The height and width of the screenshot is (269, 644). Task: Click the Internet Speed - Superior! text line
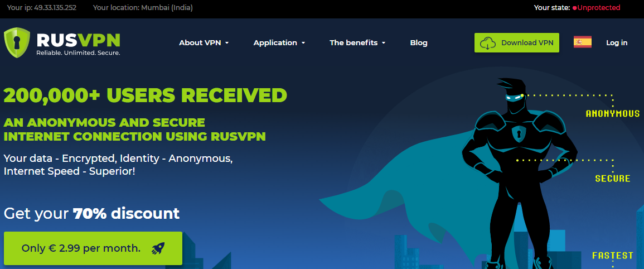69,171
